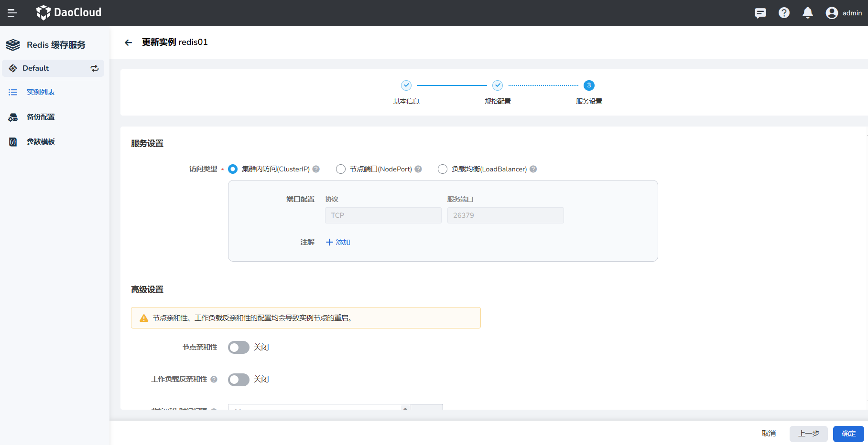Open the Default workspace selector
Screen dimensions: 868x445
(53, 68)
